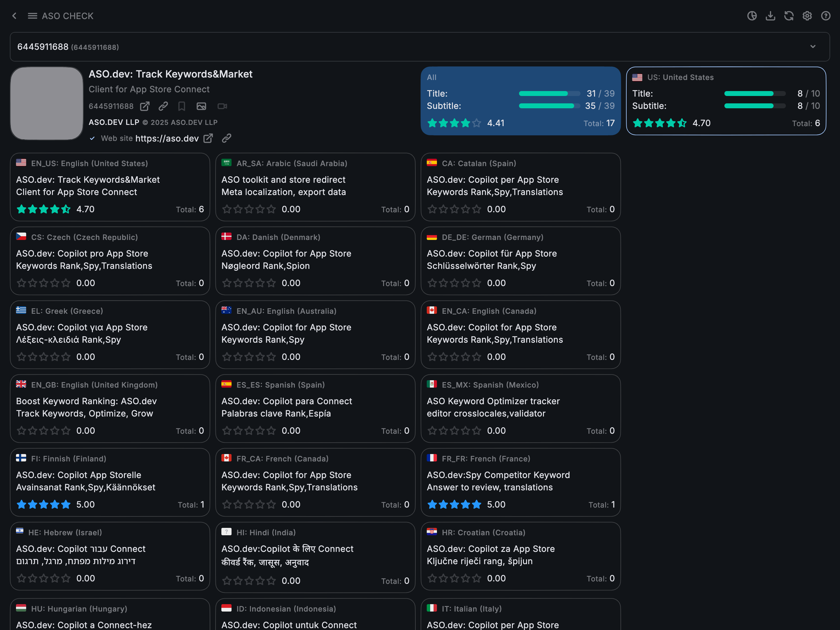This screenshot has width=840, height=630.
Task: Click the Title progress bar in All card
Action: [x=549, y=94]
